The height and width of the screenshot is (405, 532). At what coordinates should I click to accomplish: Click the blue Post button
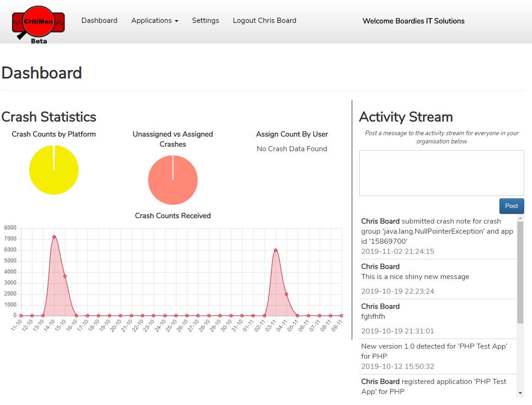click(x=511, y=206)
